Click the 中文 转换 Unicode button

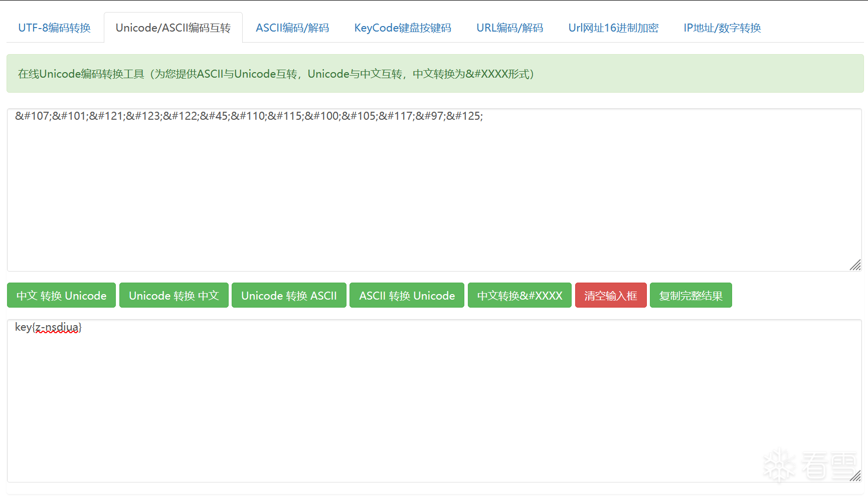[61, 296]
